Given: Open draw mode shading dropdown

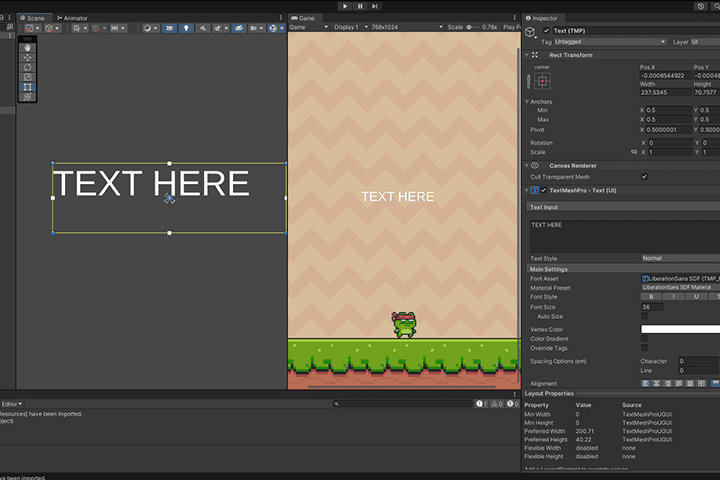Looking at the screenshot, I should pyautogui.click(x=150, y=28).
